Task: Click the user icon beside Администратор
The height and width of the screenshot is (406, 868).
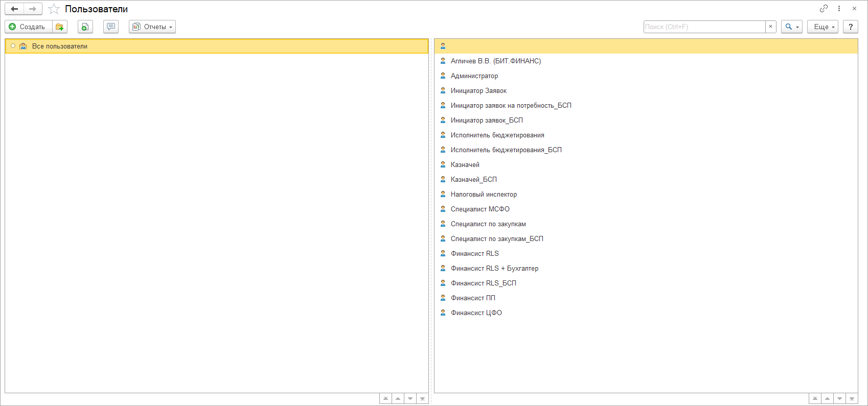Action: pos(443,76)
